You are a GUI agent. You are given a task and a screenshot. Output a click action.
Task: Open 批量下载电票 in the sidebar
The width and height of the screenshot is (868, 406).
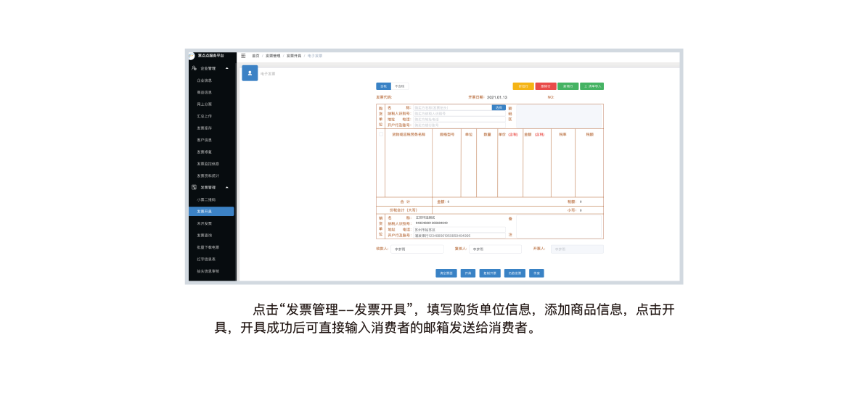(x=208, y=247)
